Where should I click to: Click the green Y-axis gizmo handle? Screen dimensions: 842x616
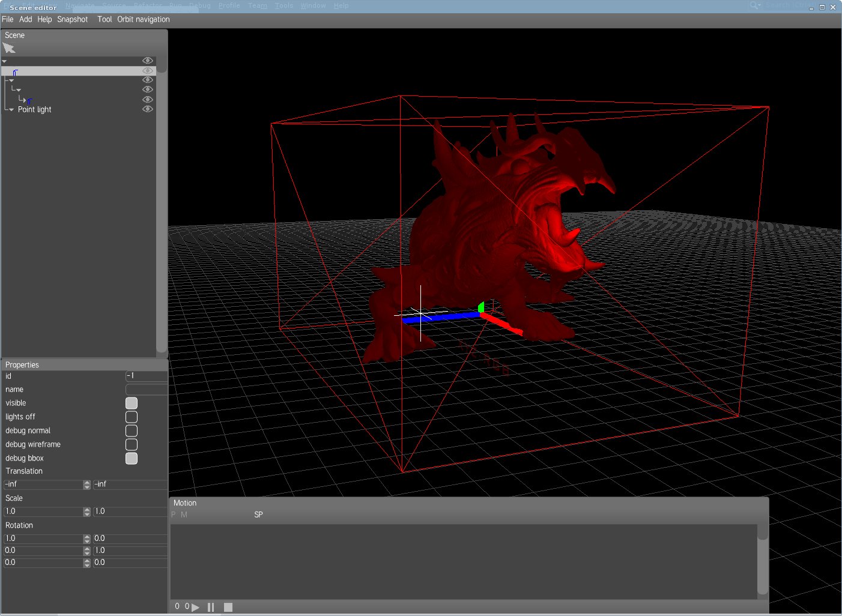click(481, 307)
